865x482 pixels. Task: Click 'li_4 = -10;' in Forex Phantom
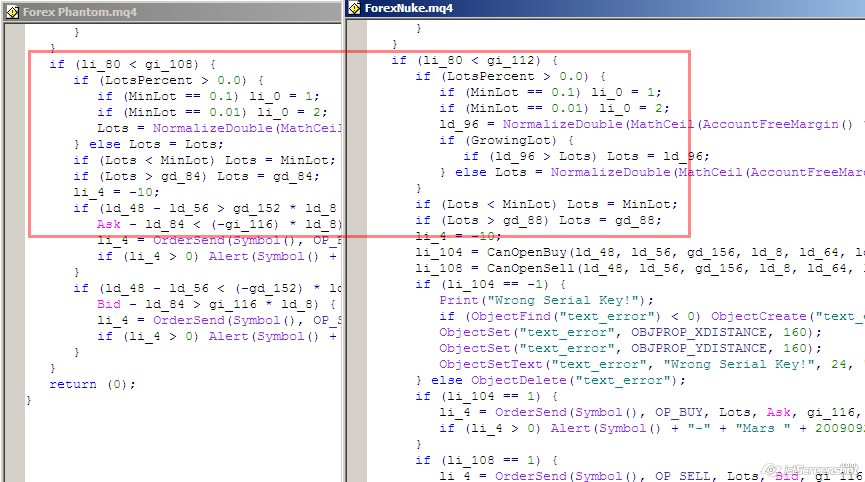(116, 192)
